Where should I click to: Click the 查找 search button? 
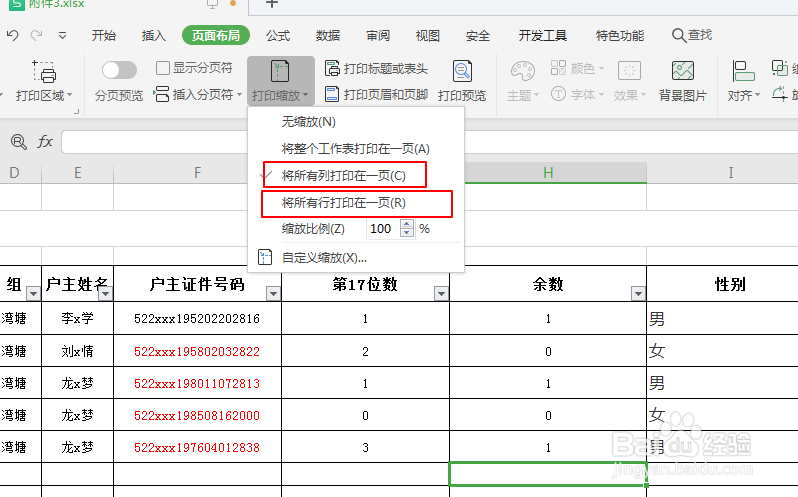coord(692,35)
